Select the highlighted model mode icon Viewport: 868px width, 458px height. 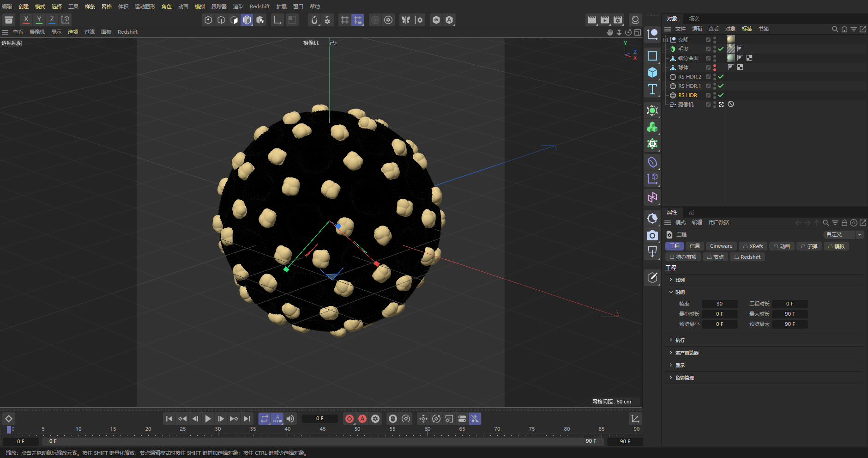tap(247, 20)
